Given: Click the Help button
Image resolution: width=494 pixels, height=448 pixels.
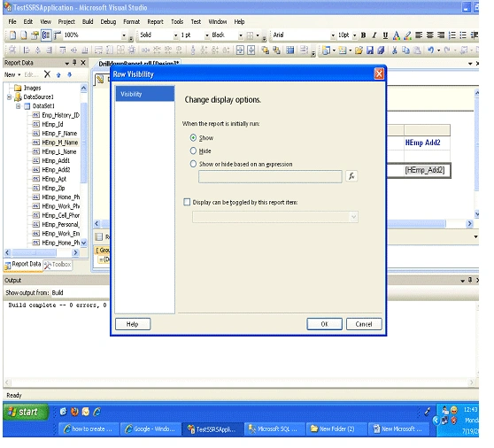Looking at the screenshot, I should tap(133, 324).
